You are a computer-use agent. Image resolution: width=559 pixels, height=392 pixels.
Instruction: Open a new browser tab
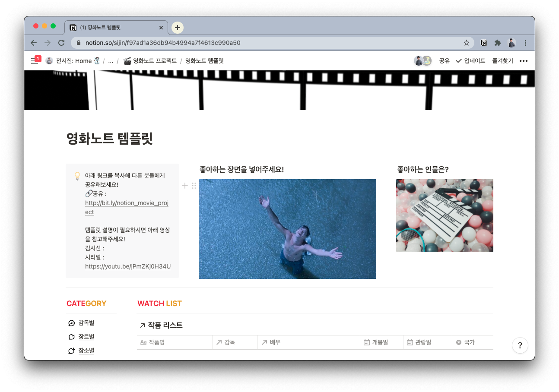click(x=178, y=27)
